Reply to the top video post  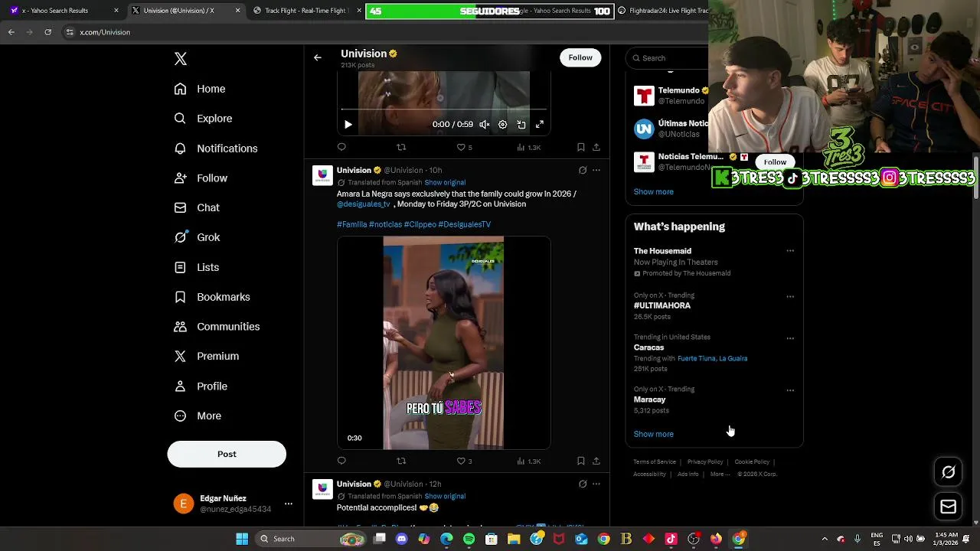341,147
